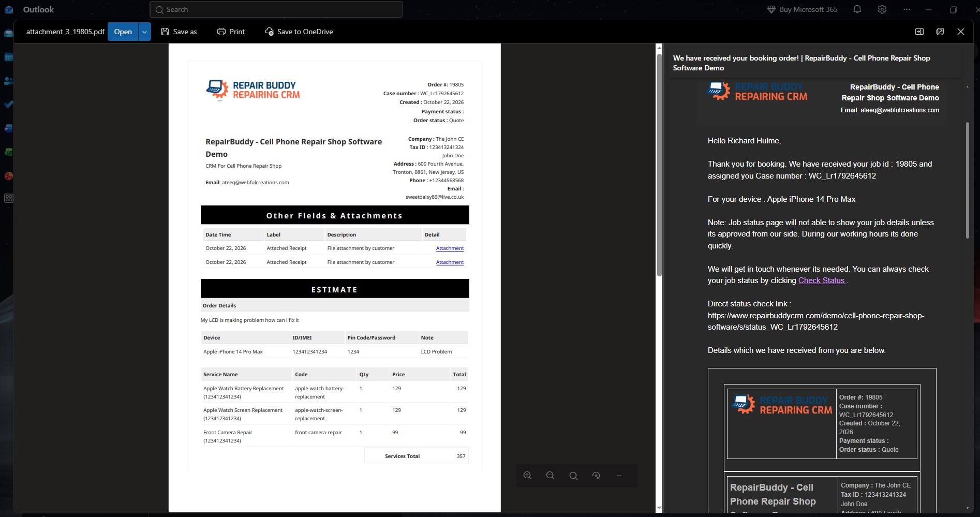Click the attachment_3_19805.pdf file name
This screenshot has height=517, width=980.
65,32
